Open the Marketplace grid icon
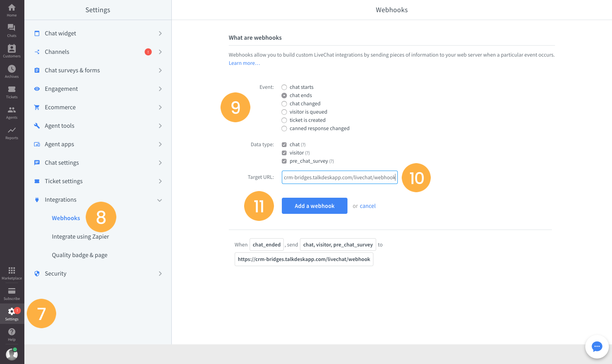 click(x=12, y=270)
